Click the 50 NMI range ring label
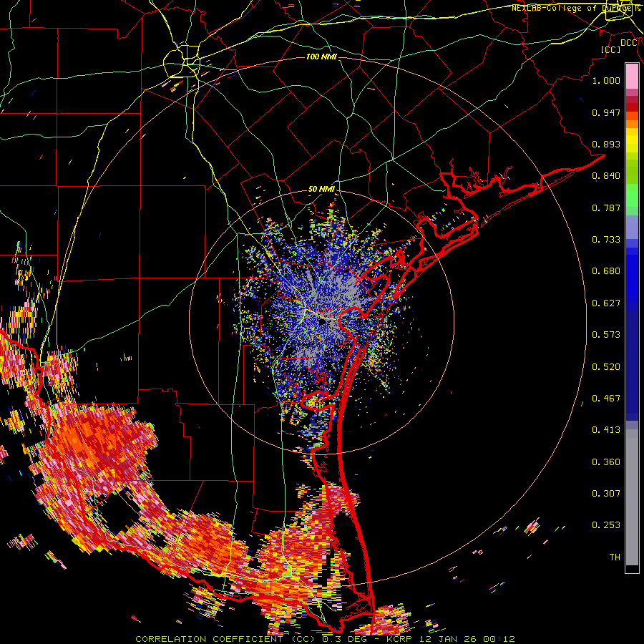Image resolution: width=644 pixels, height=644 pixels. point(321,190)
